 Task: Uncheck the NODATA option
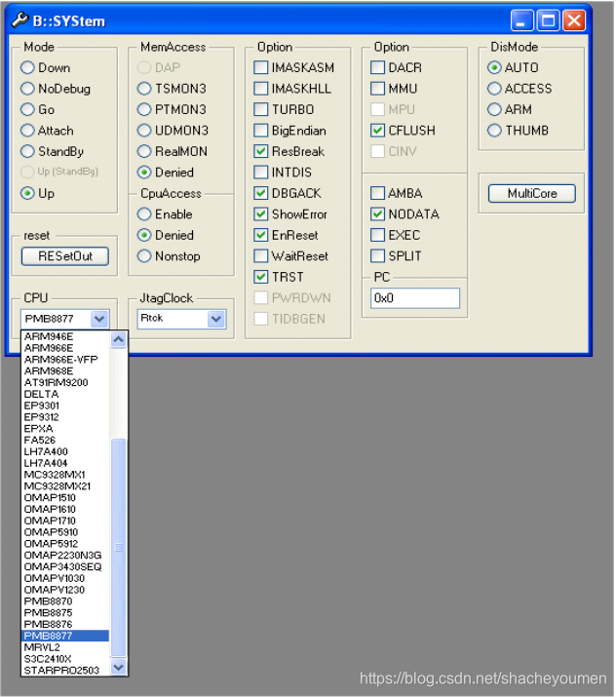378,214
